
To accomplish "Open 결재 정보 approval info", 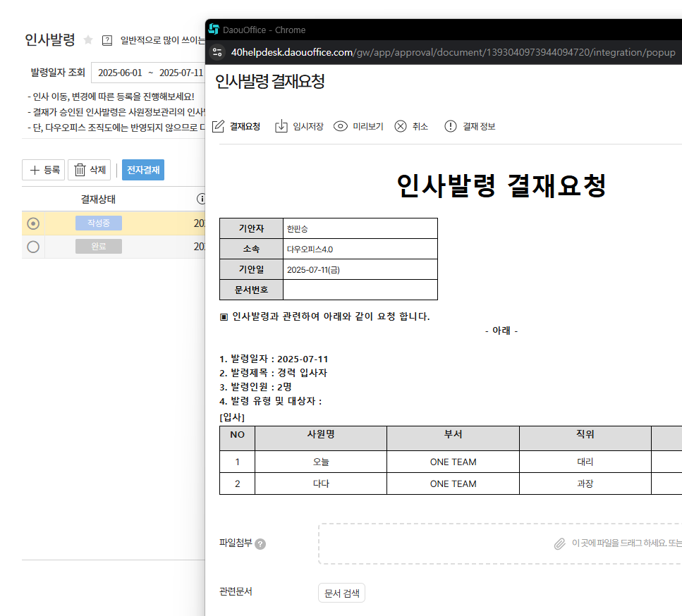I will (451, 126).
